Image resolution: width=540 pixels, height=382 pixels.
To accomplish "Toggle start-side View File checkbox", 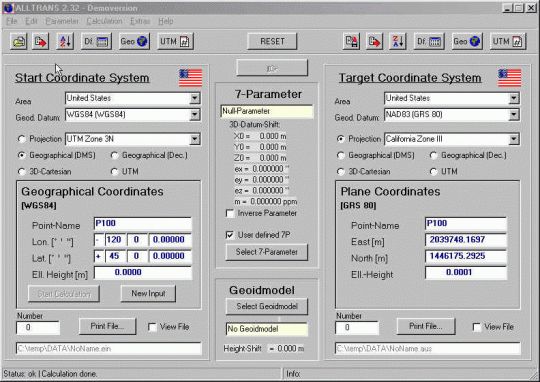I will point(152,327).
